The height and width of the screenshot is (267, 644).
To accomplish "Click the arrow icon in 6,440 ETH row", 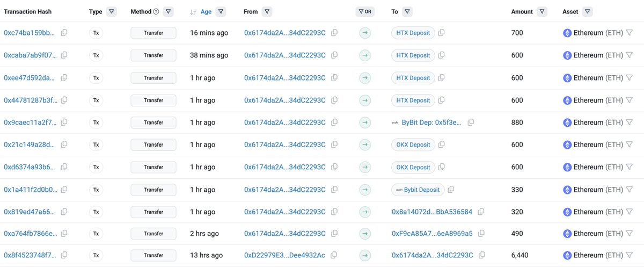I will [x=365, y=255].
